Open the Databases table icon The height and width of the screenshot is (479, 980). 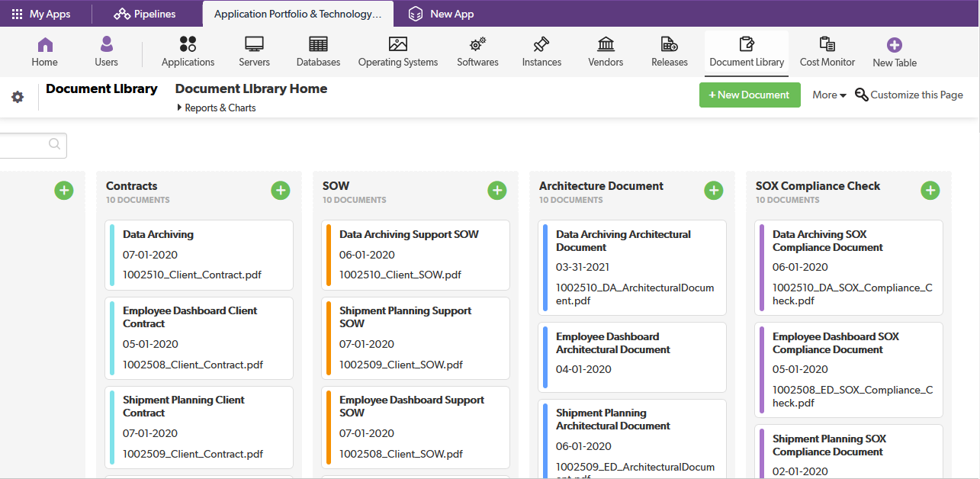point(318,45)
